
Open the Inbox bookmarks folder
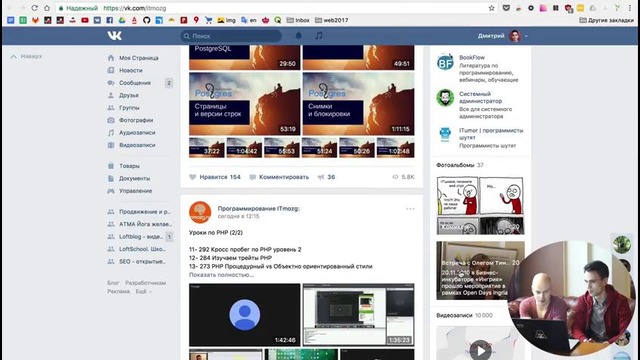tap(298, 20)
